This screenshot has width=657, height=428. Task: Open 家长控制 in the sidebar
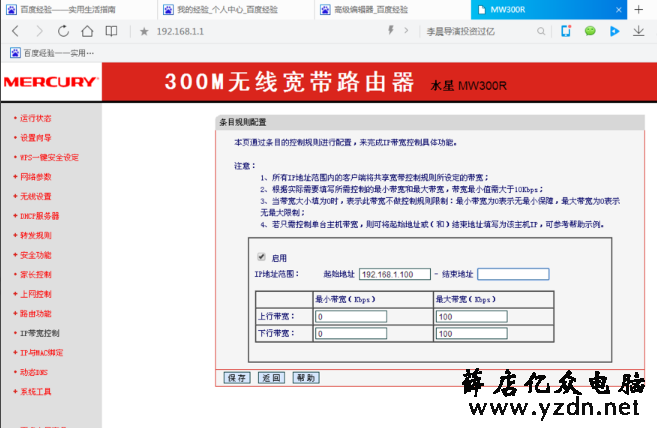coord(35,275)
